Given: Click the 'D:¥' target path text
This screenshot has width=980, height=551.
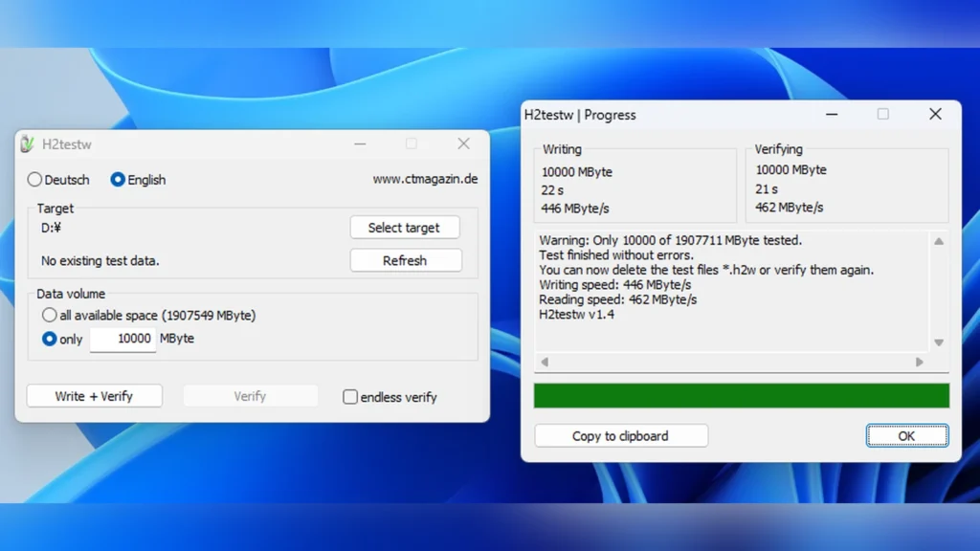Looking at the screenshot, I should tap(52, 228).
